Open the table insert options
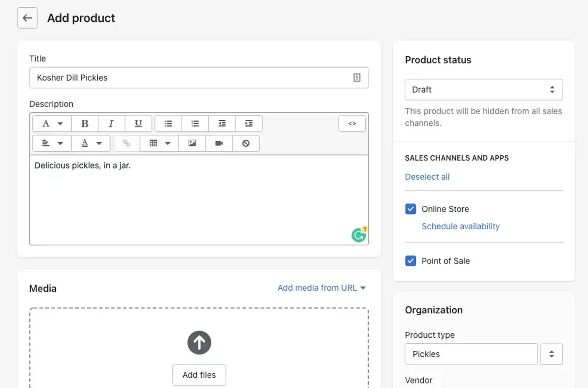The height and width of the screenshot is (388, 588). coord(159,143)
